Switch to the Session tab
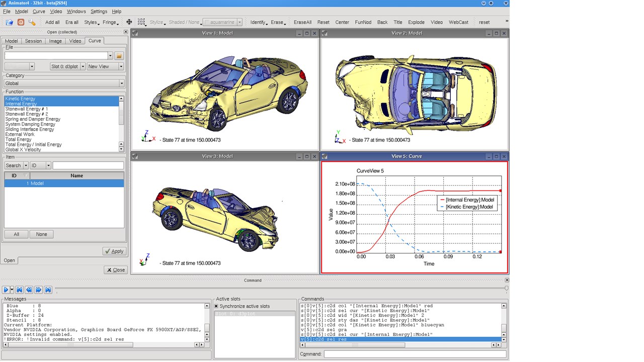This screenshot has height=362, width=644. (33, 41)
